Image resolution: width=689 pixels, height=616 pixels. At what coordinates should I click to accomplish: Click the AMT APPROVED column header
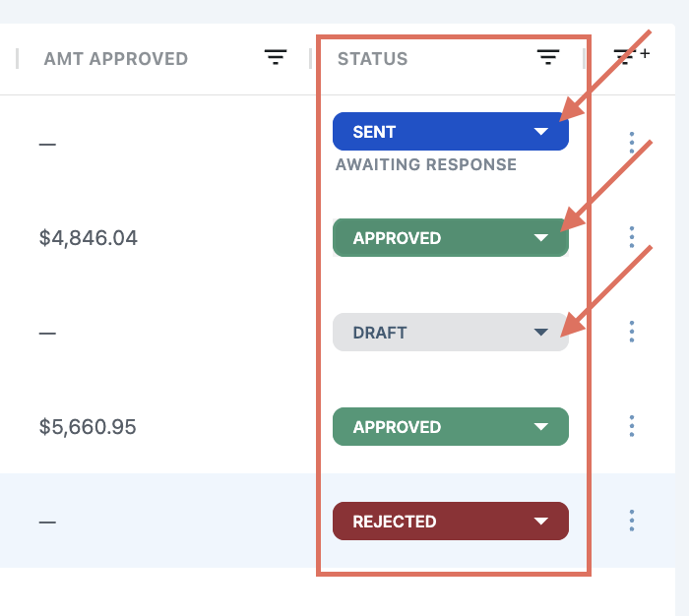click(x=116, y=59)
